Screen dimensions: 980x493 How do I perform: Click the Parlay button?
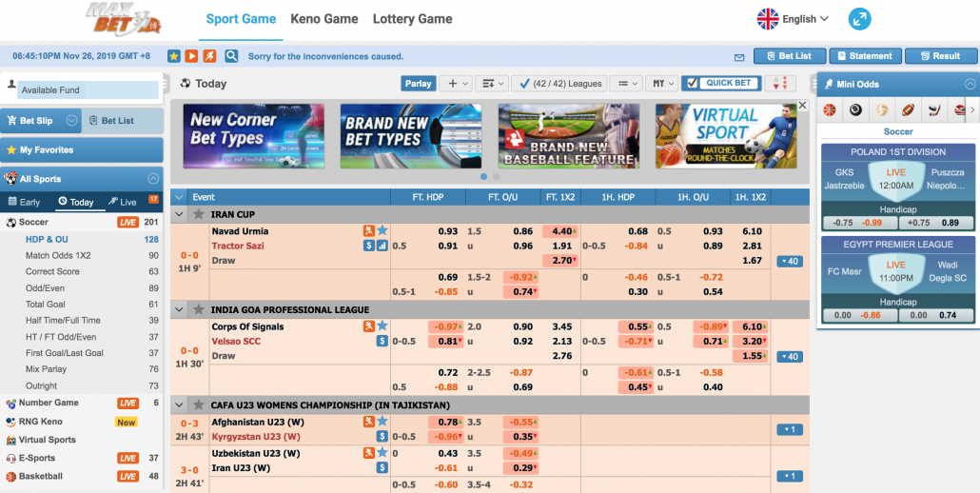point(419,83)
